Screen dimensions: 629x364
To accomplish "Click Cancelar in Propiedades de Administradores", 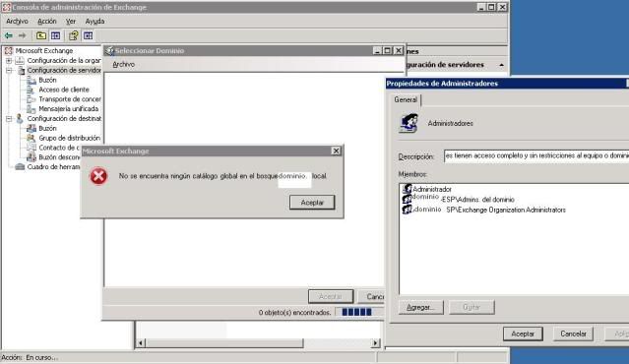I will pos(573,334).
